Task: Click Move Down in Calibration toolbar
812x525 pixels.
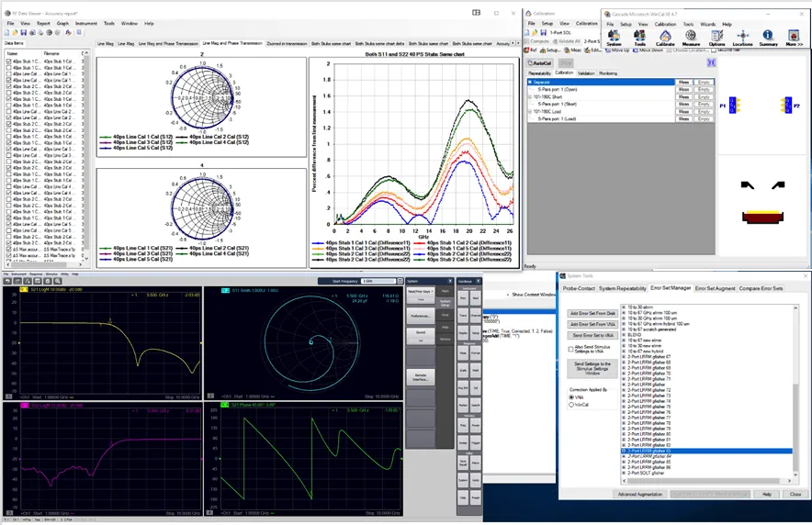Action: click(648, 50)
